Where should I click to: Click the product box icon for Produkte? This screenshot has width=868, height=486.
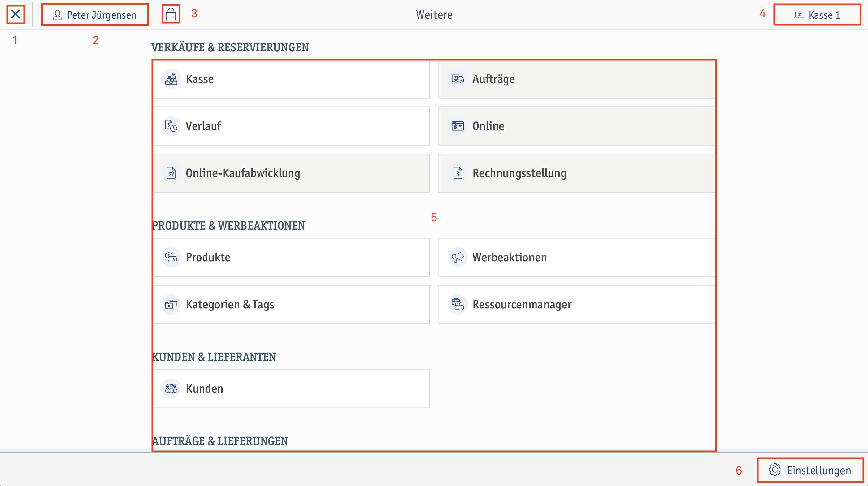171,258
